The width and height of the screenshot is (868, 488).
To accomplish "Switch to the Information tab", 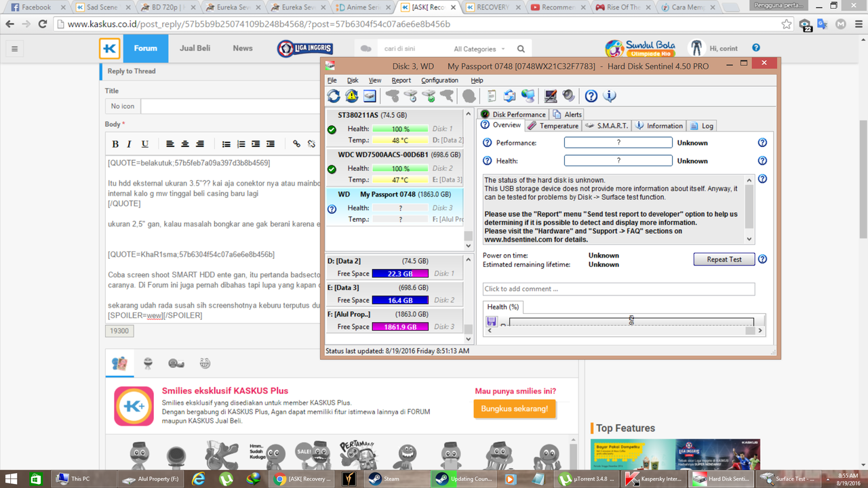I will coord(658,125).
